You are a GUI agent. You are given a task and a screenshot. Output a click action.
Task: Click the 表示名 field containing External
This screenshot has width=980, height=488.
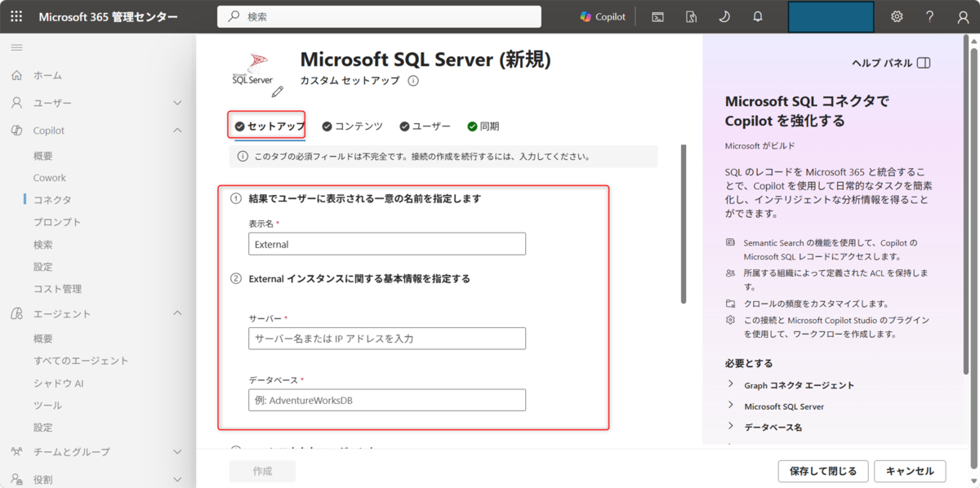point(387,244)
